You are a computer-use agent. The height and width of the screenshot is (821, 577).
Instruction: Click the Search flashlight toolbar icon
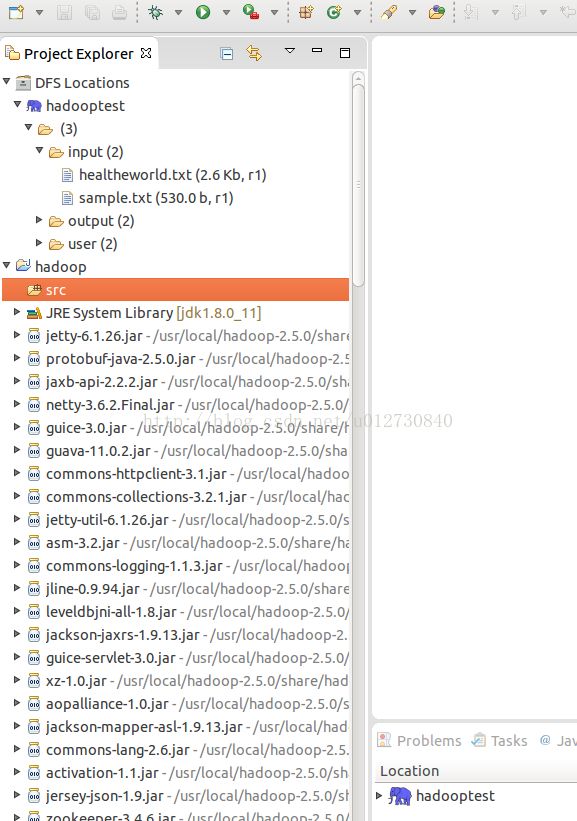[389, 12]
